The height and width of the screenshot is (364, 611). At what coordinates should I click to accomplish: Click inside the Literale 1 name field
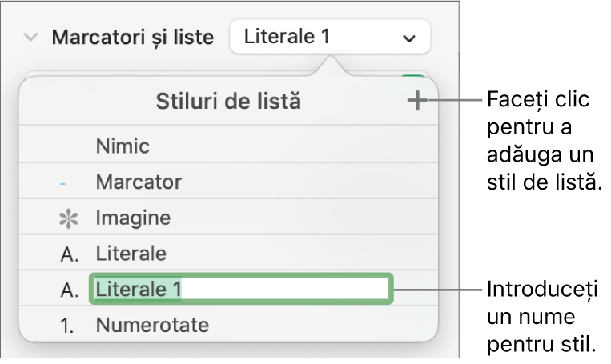point(280,290)
